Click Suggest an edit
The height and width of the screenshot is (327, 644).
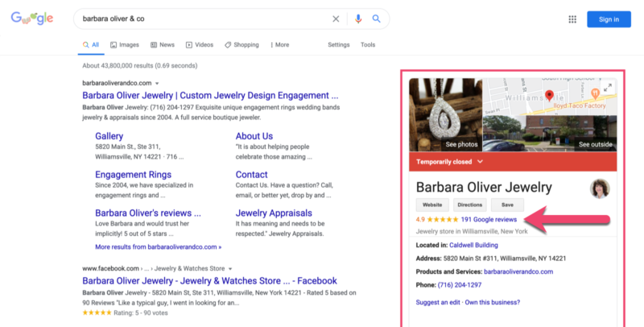tap(438, 302)
